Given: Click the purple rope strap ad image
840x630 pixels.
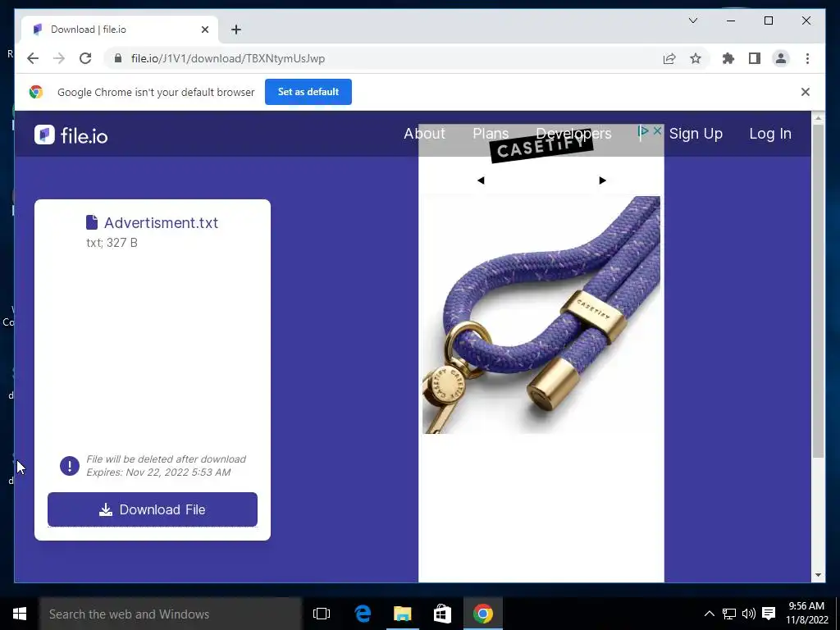Looking at the screenshot, I should (x=541, y=315).
